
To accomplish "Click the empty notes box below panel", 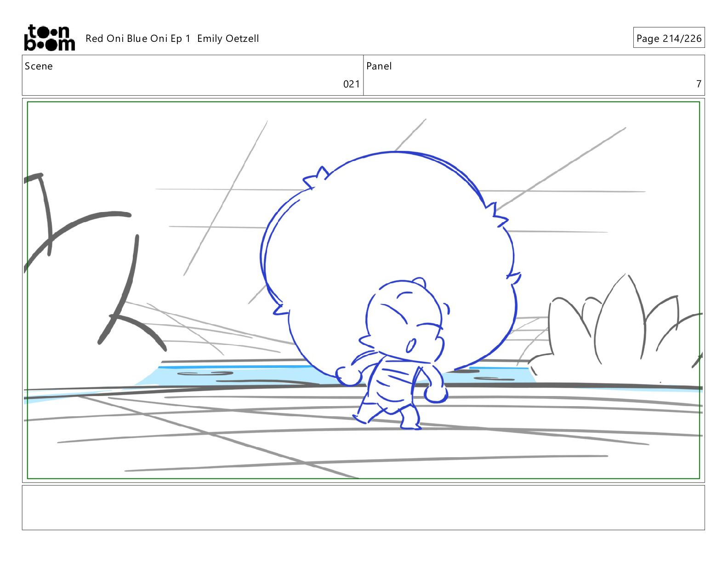I will (363, 507).
